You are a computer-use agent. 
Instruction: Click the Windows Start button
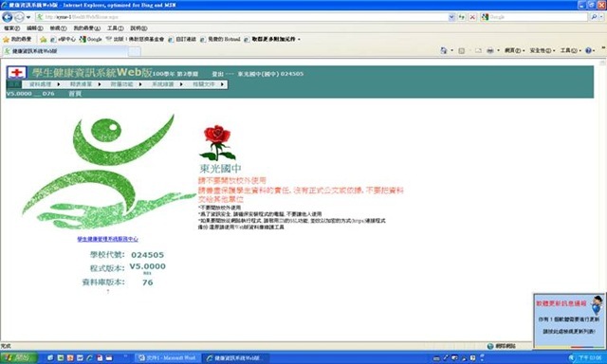(19, 357)
